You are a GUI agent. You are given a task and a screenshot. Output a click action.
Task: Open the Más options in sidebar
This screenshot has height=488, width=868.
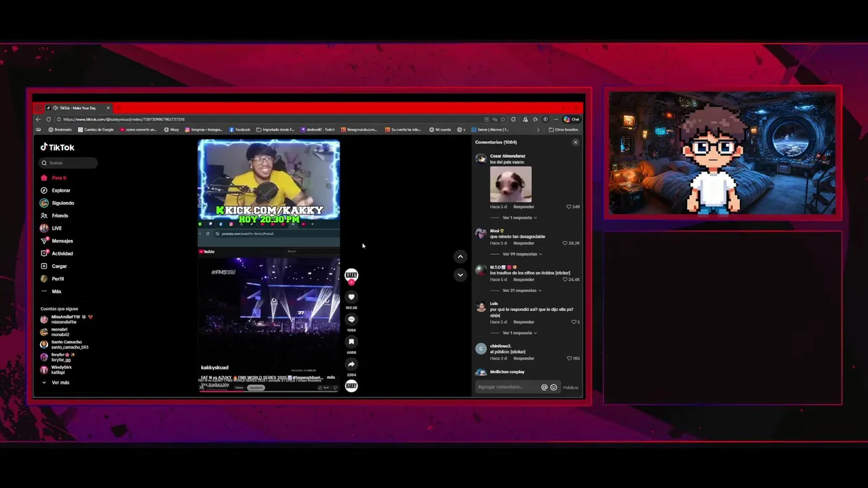51,291
